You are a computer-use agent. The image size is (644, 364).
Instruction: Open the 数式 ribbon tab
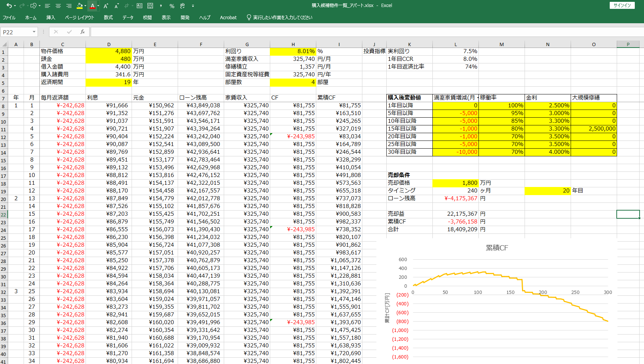(108, 17)
